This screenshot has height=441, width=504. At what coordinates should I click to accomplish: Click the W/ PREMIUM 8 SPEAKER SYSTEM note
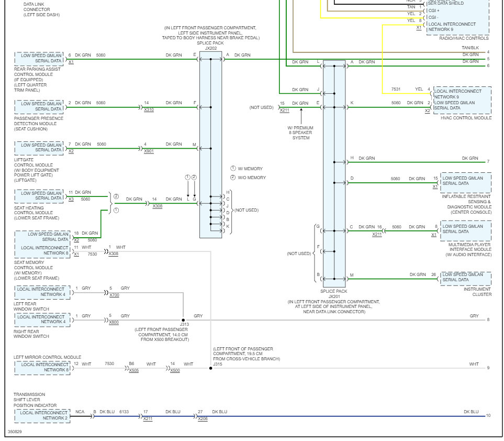click(x=301, y=133)
